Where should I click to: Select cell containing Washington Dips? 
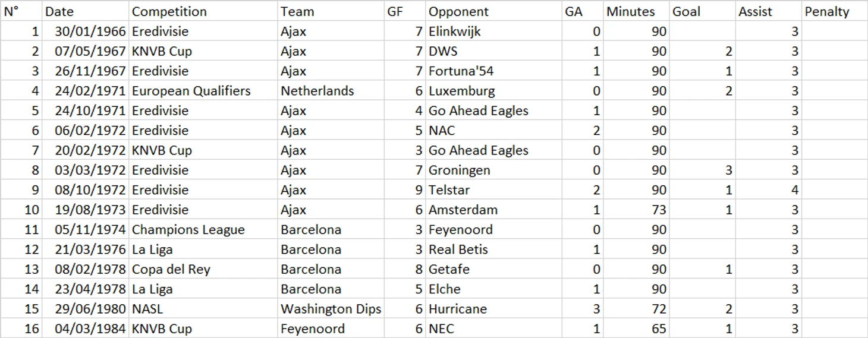coord(331,309)
